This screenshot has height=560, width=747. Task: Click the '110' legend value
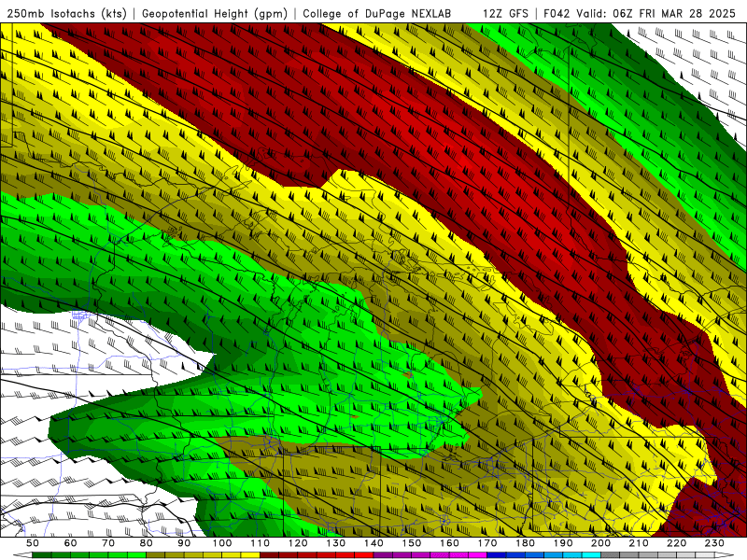point(261,543)
